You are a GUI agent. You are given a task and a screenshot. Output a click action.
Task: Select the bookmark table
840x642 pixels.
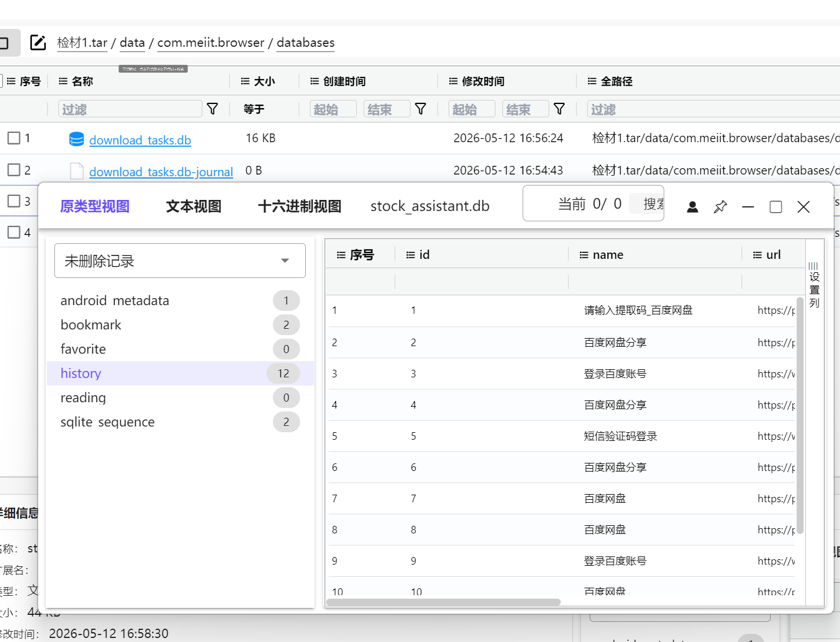180,325
